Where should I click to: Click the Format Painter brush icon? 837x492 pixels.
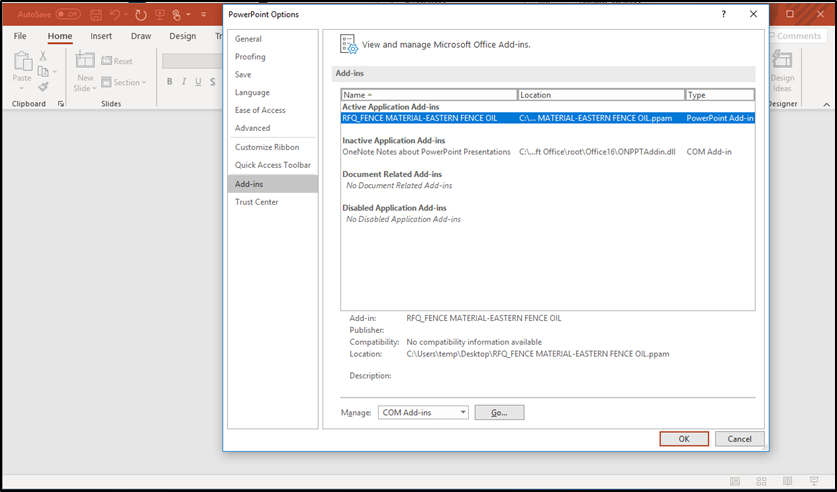(43, 87)
